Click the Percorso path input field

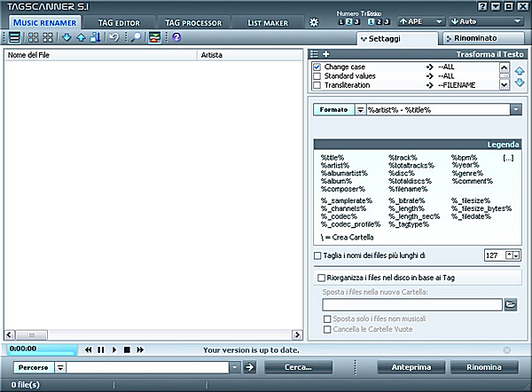(x=147, y=367)
